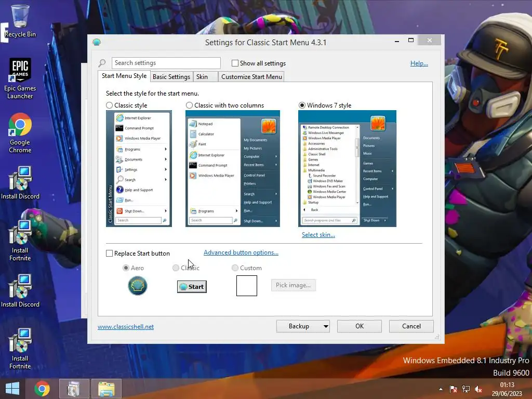Image resolution: width=532 pixels, height=399 pixels.
Task: Enable the Show all settings checkbox
Action: click(235, 63)
